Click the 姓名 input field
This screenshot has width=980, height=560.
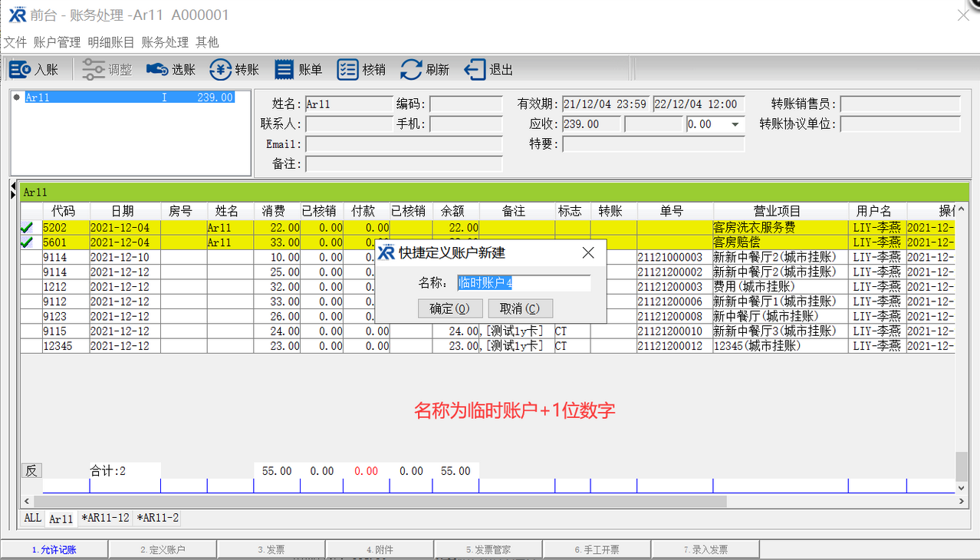pyautogui.click(x=349, y=104)
